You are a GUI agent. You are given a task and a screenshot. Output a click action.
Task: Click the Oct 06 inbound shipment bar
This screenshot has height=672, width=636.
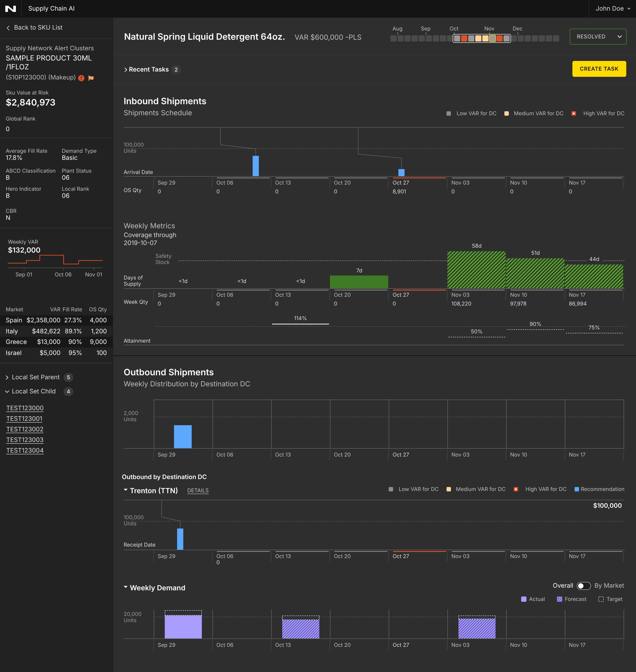(256, 166)
